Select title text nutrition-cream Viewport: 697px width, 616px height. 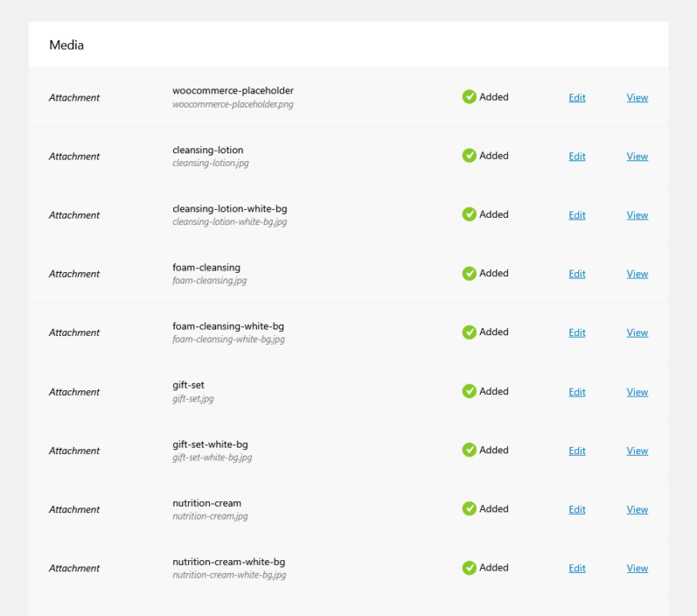click(x=206, y=503)
